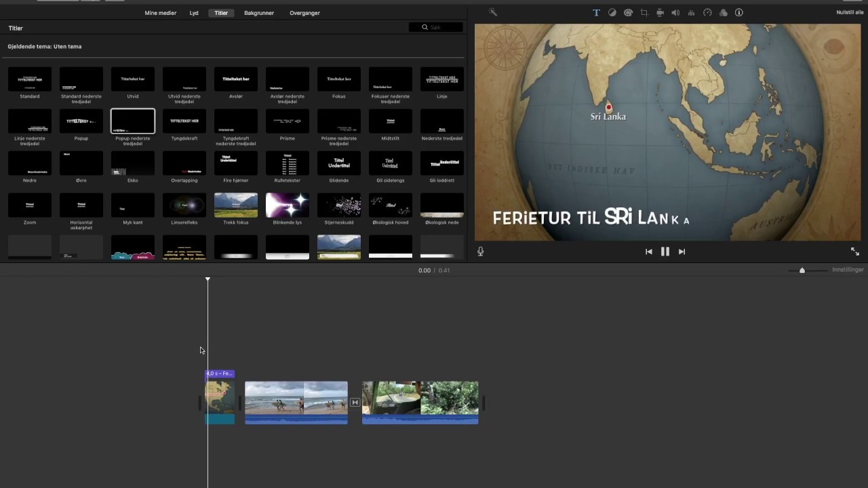Switch to the Lyd tab

(194, 13)
